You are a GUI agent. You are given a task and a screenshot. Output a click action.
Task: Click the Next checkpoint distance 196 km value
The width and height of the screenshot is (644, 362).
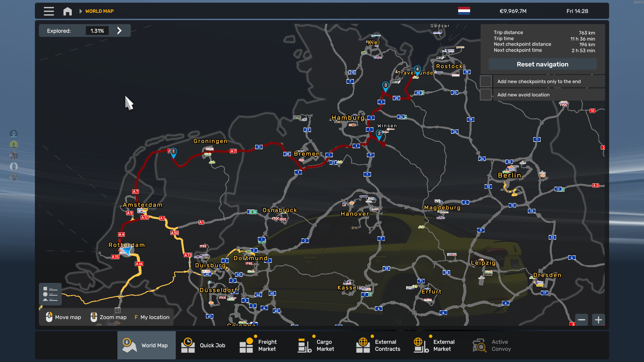[587, 45]
